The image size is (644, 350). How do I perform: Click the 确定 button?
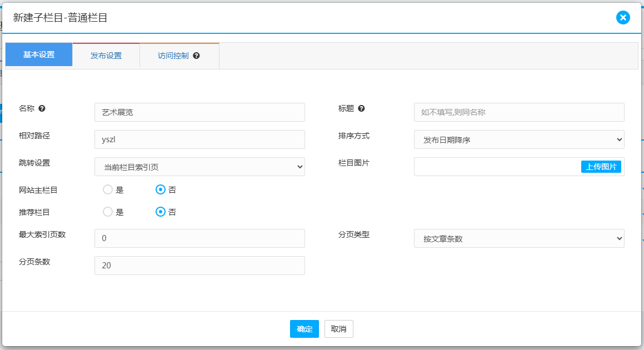[x=304, y=329]
